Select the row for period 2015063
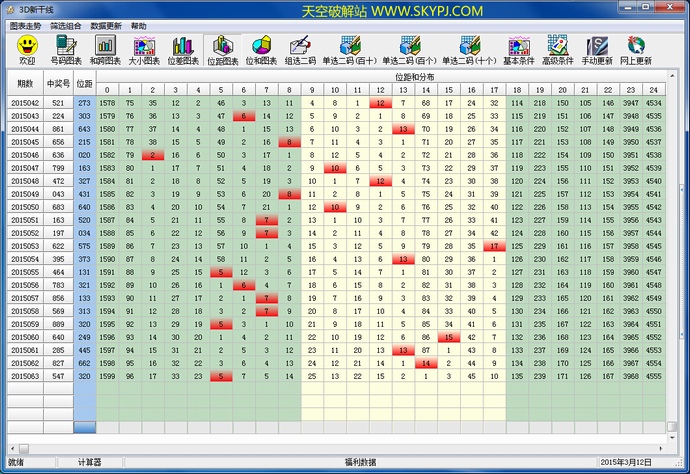690x474 pixels. click(x=25, y=376)
